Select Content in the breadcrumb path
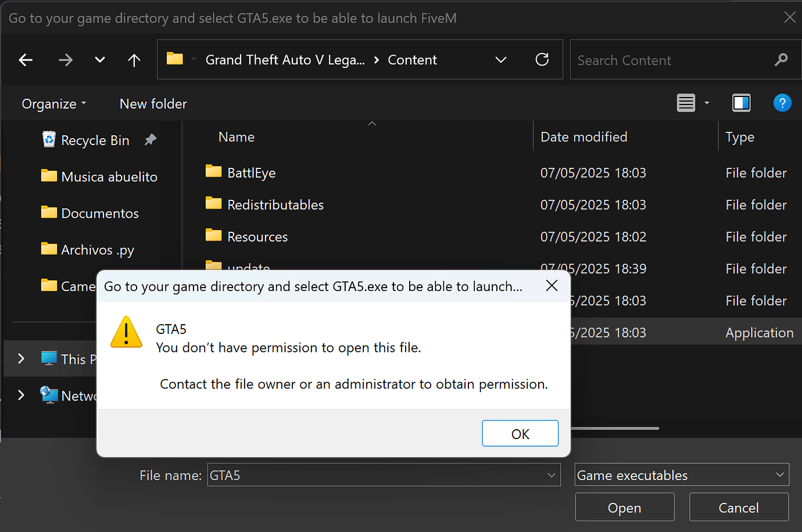The image size is (802, 532). pos(412,59)
